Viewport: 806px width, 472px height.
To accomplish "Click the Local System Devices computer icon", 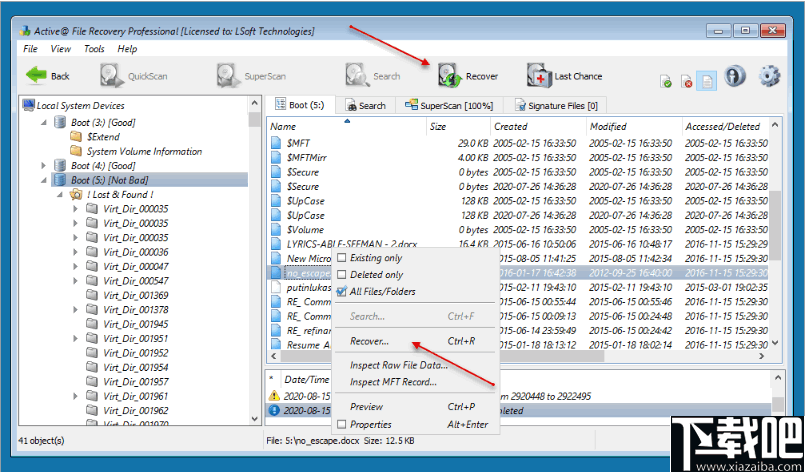I will pyautogui.click(x=28, y=105).
